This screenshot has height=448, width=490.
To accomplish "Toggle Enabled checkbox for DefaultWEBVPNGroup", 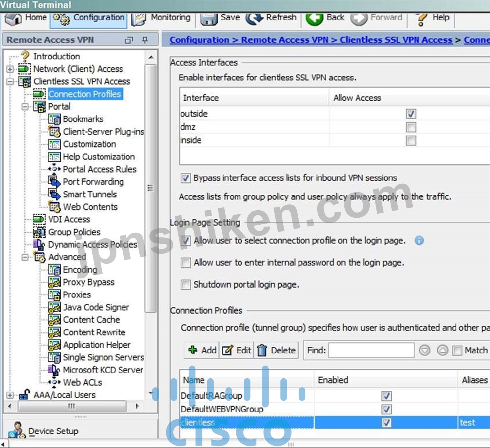I will [x=387, y=409].
